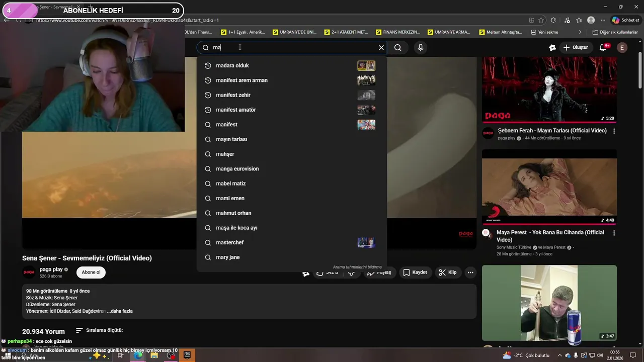Select suggestion 'manifest arem arman'
Viewport: 644px width, 362px height.
[292, 80]
